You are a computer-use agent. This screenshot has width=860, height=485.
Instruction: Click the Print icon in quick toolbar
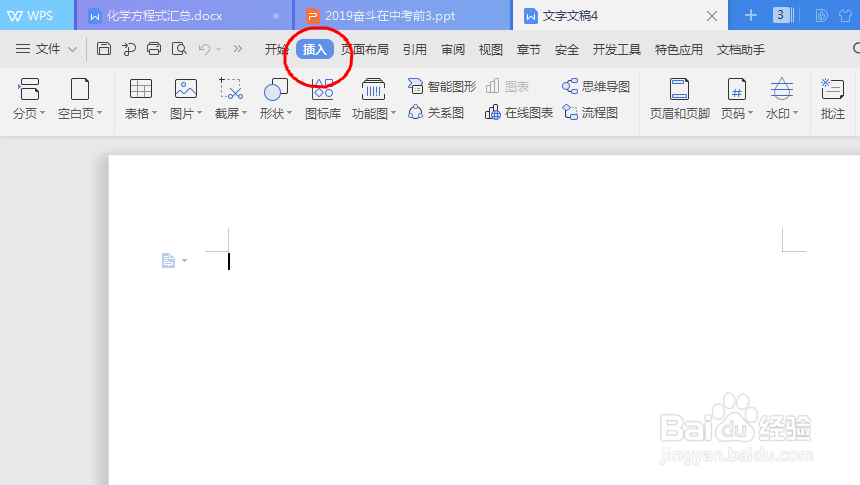(154, 49)
